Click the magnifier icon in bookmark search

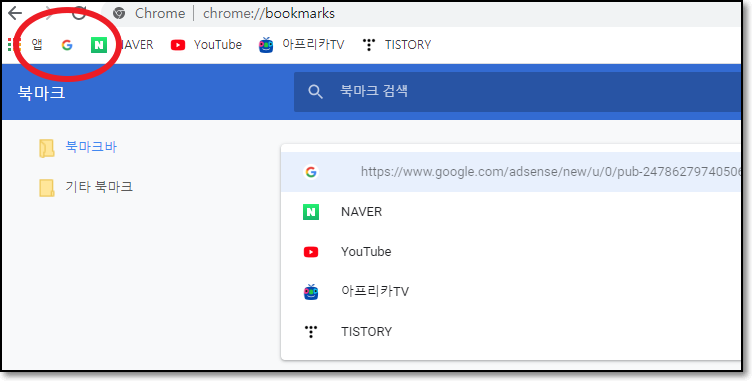[x=315, y=92]
